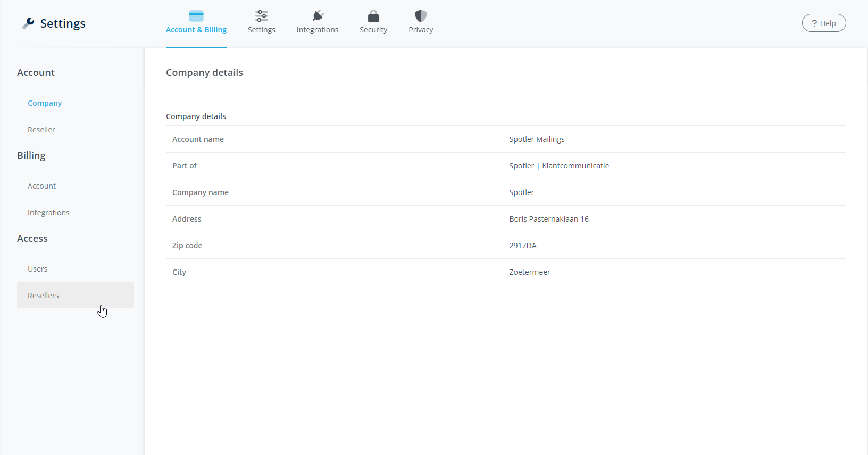Click the Billing section heading in sidebar
Viewport: 868px width, 455px height.
coord(31,156)
